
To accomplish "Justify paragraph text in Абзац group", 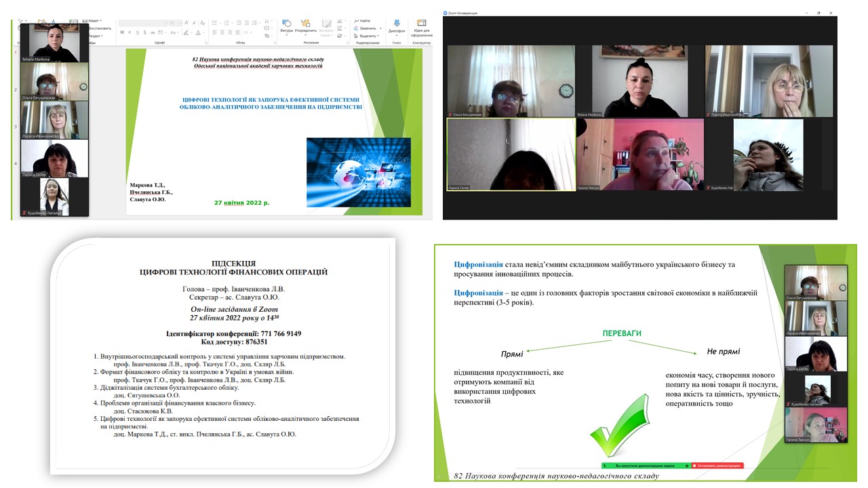I will tap(237, 33).
